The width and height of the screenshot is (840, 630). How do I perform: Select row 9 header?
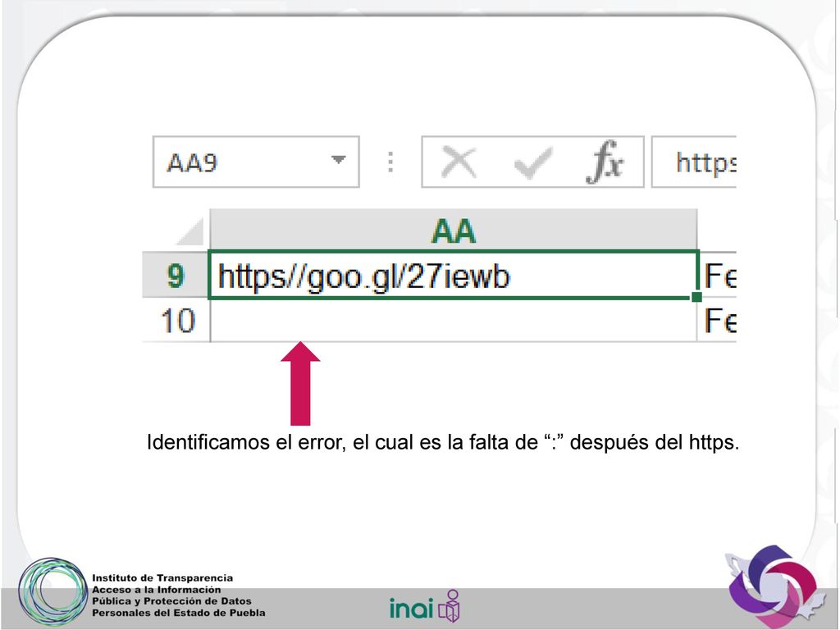pyautogui.click(x=176, y=275)
